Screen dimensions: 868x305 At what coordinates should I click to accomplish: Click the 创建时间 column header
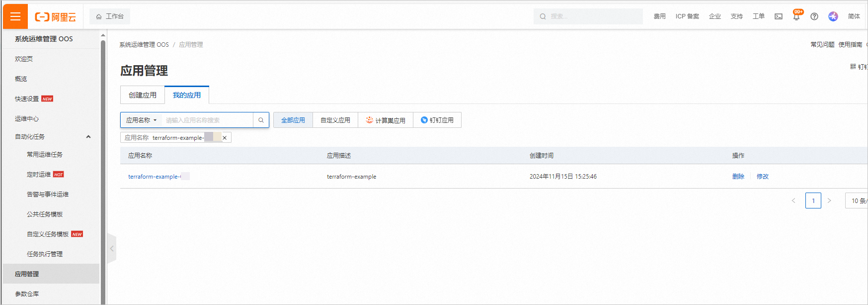click(542, 156)
